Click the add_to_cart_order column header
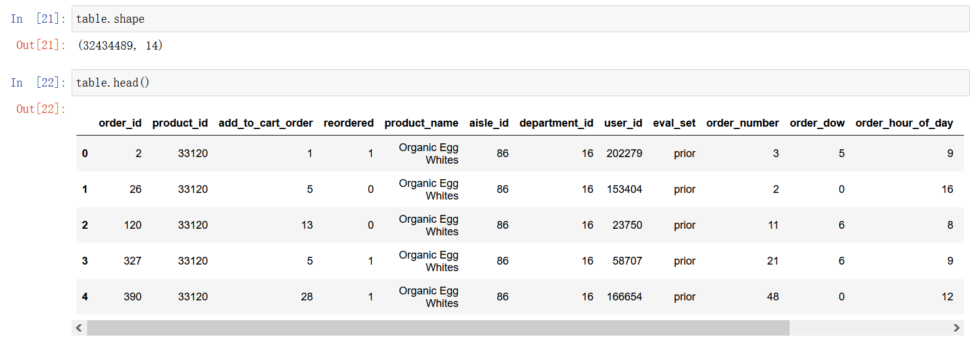 pyautogui.click(x=266, y=123)
